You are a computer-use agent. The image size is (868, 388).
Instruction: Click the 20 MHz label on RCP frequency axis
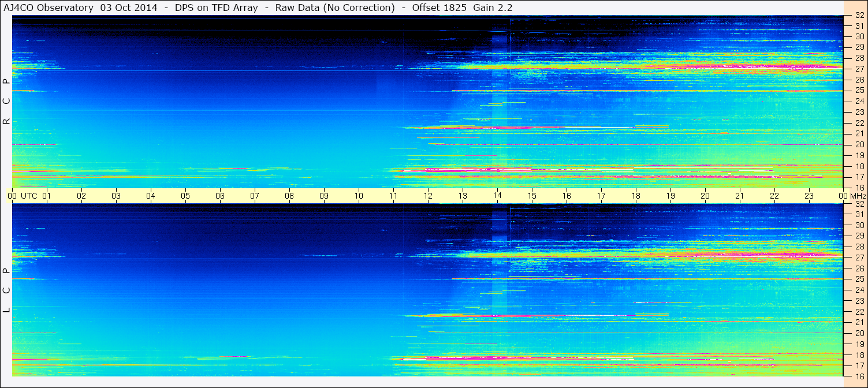(859, 144)
